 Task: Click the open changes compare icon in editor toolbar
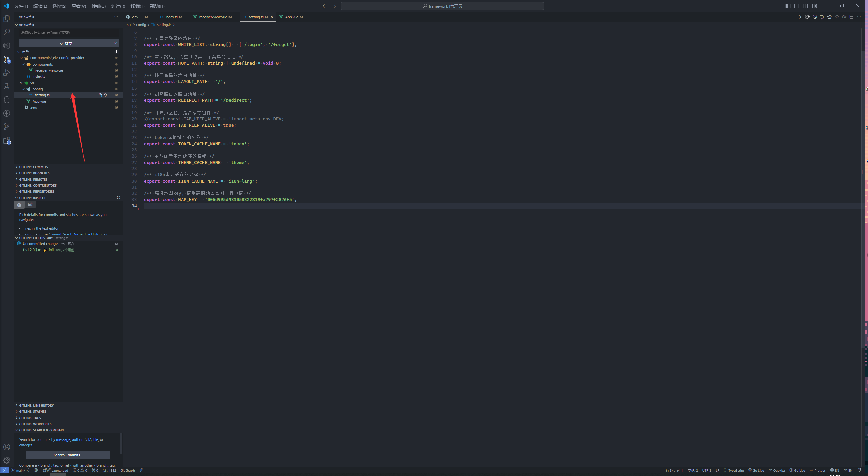pos(822,17)
